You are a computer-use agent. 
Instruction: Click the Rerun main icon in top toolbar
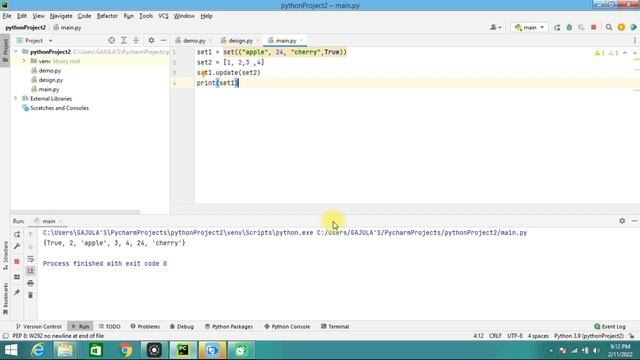point(557,27)
